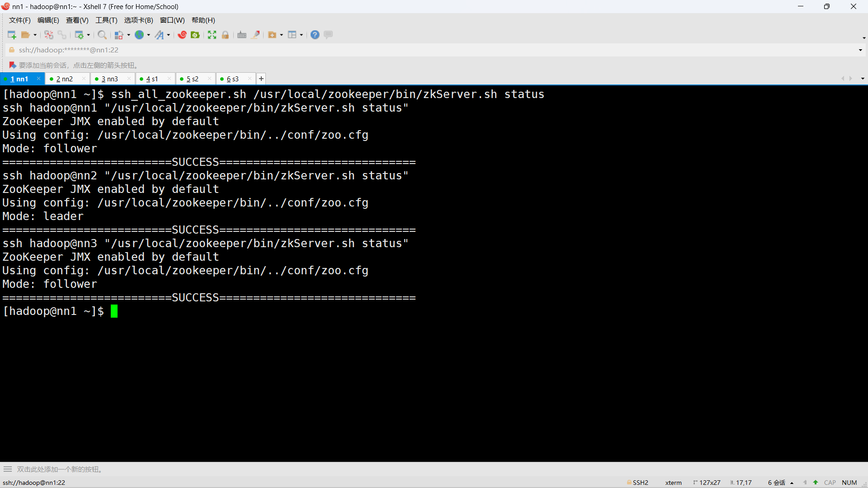
Task: Launch Xftp file transfer icon
Action: (195, 35)
